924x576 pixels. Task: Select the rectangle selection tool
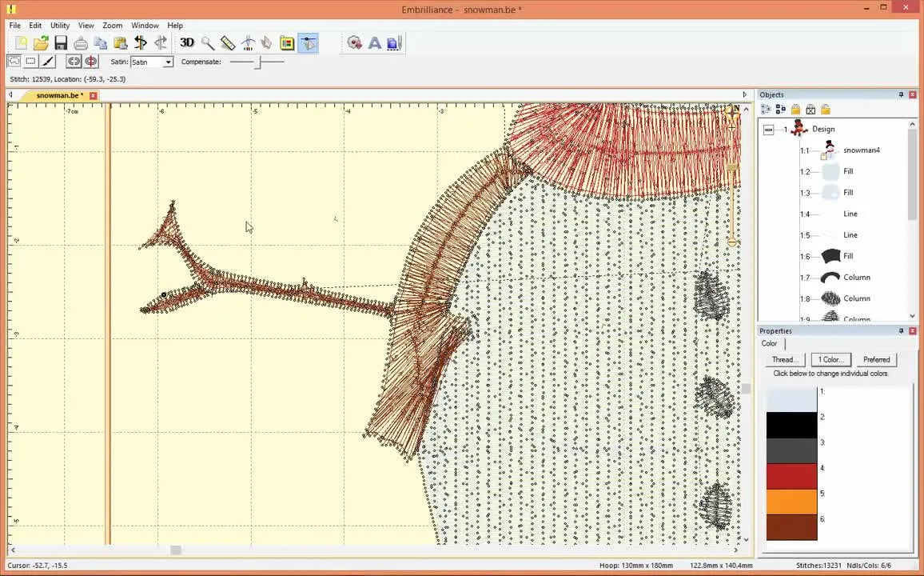point(30,62)
